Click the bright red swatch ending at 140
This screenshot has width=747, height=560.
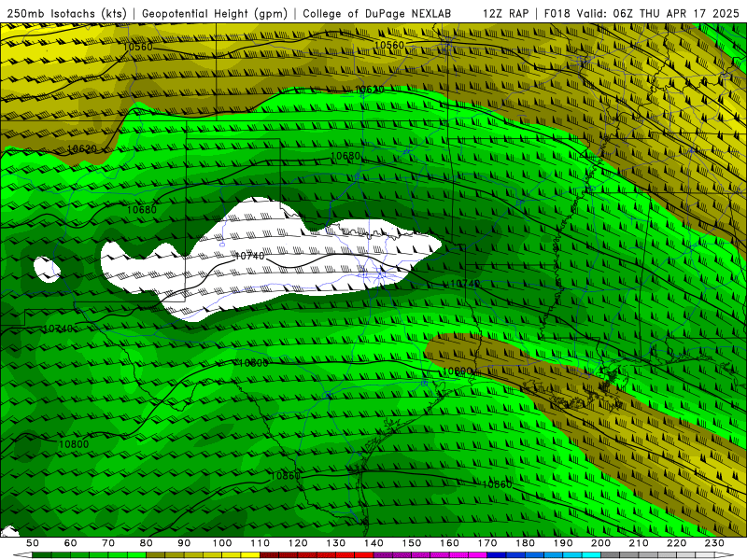pos(364,554)
